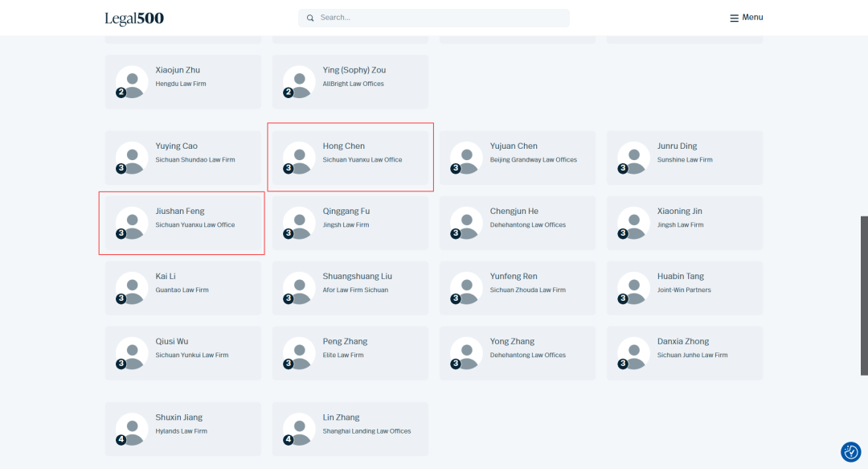Screen dimensions: 868x469
Task: Click the Legal500 logo
Action: (134, 19)
